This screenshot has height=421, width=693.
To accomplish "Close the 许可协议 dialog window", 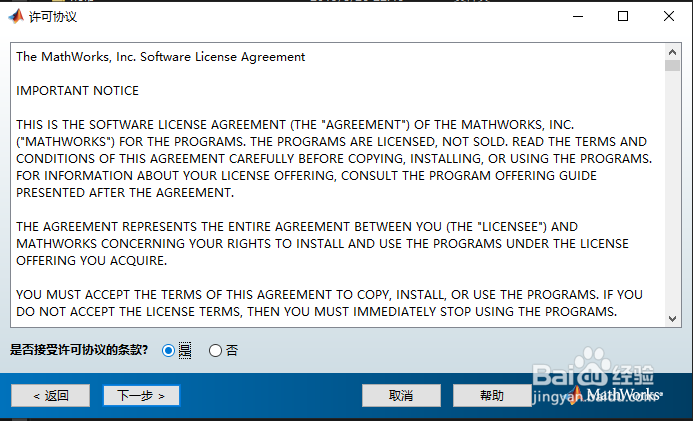I will 669,16.
